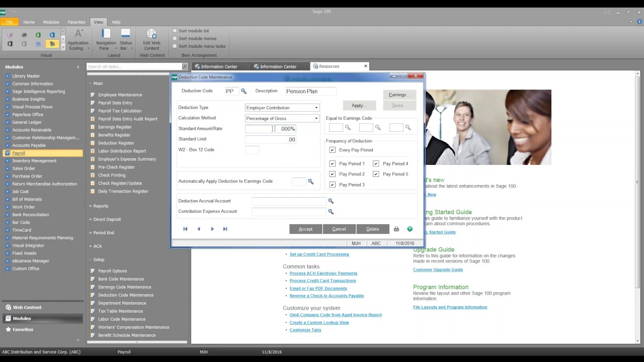
Task: Open Customer Upgrade Guide link
Action: 438,270
